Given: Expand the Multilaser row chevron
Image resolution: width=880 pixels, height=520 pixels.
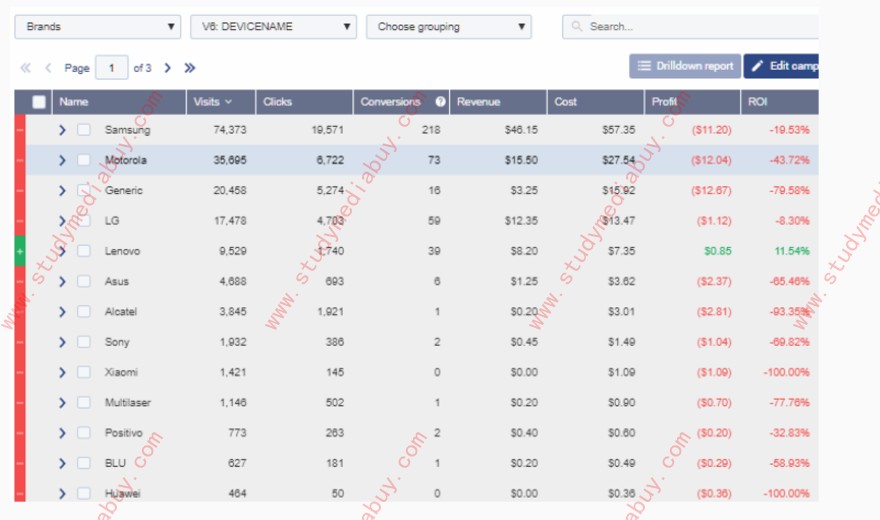Looking at the screenshot, I should [62, 402].
